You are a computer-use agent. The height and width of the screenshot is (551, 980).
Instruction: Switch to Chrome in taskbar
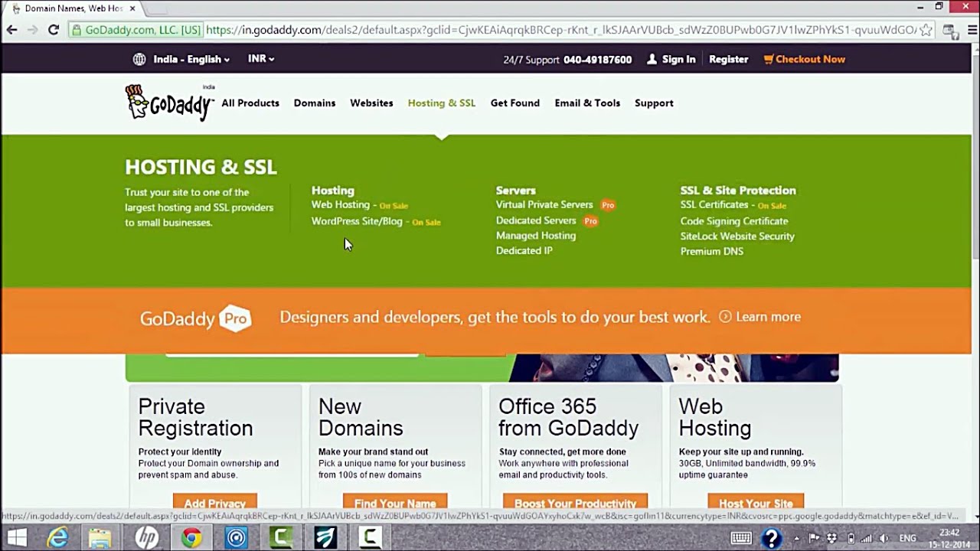pos(191,538)
